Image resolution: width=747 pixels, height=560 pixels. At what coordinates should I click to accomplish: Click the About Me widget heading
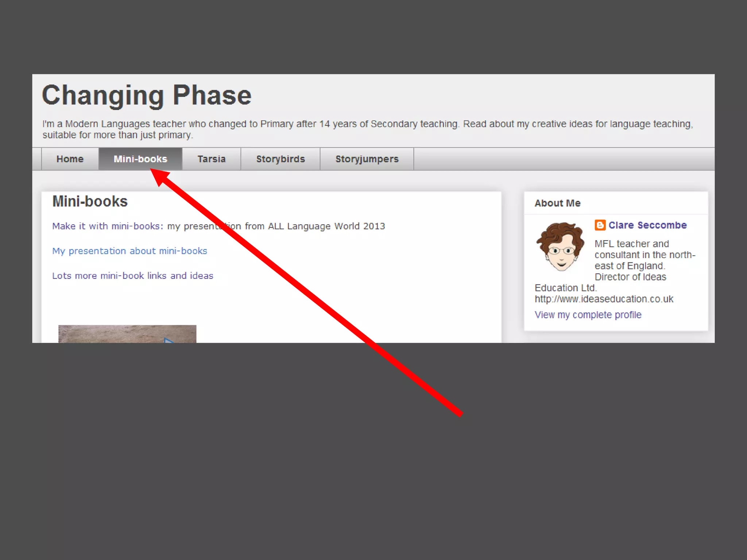pos(557,203)
